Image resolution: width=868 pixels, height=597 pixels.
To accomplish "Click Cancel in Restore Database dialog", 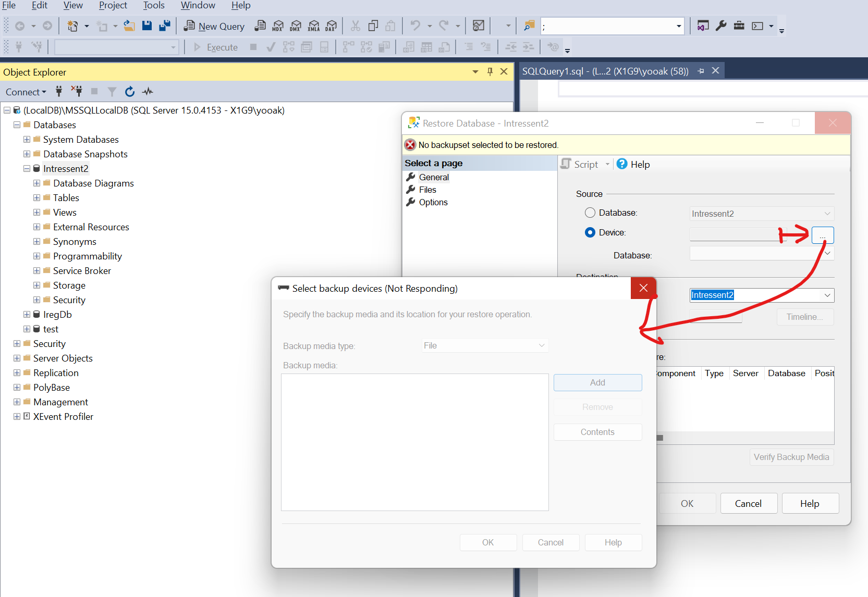I will [749, 503].
